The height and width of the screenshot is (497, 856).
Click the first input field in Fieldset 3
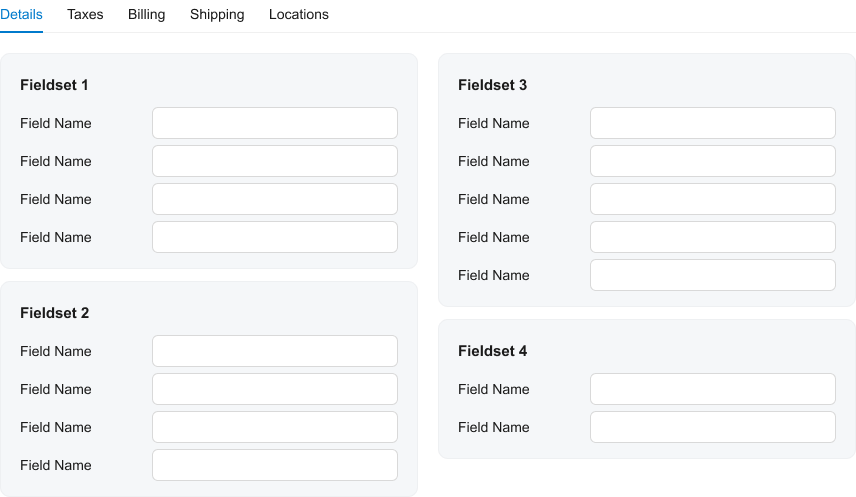(x=713, y=123)
